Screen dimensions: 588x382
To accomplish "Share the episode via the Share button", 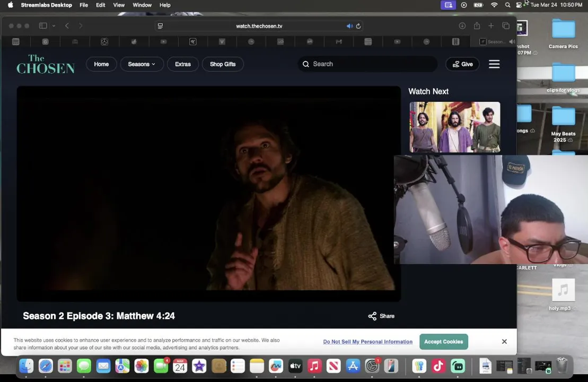I will (x=381, y=316).
